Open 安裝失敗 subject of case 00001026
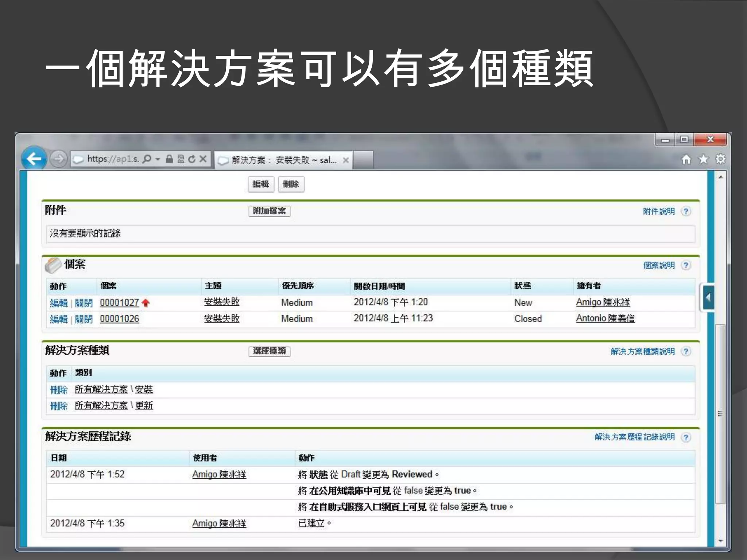747x560 pixels. click(x=222, y=318)
